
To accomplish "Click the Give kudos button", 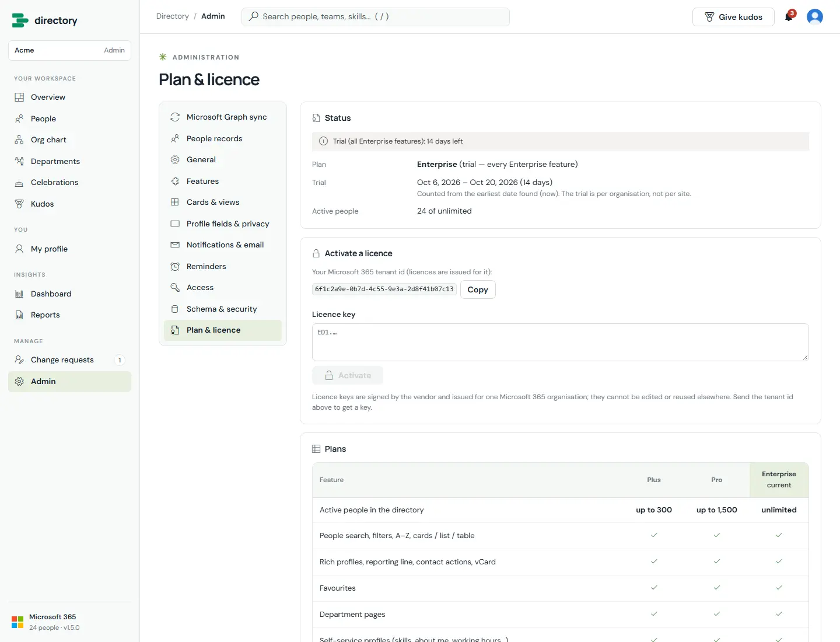I will click(733, 17).
